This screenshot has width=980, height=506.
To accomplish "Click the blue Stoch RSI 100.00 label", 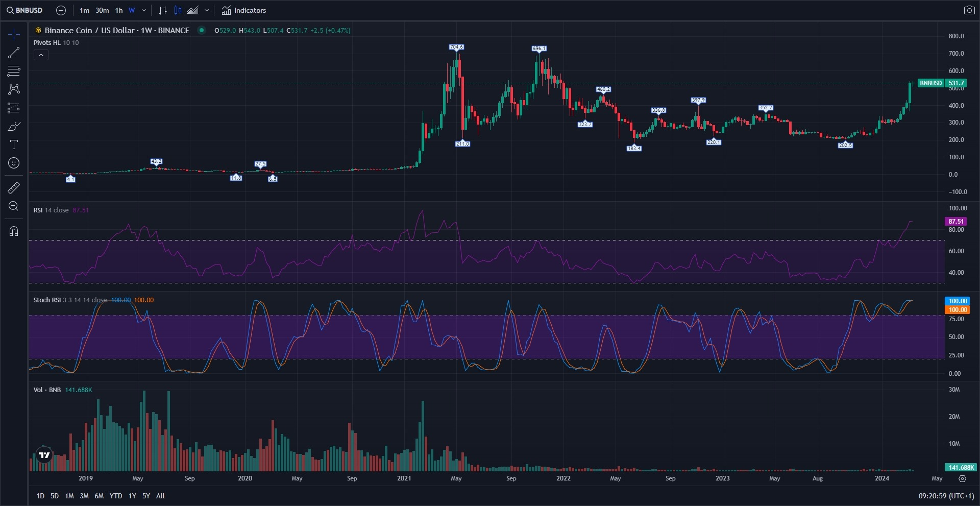I will [958, 301].
